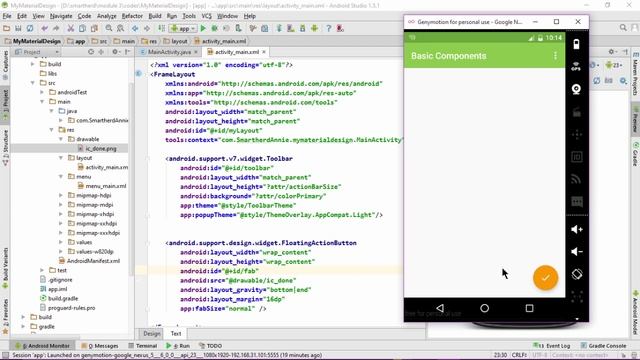
Task: Select menu_main.xml in project tree
Action: pyautogui.click(x=102, y=186)
